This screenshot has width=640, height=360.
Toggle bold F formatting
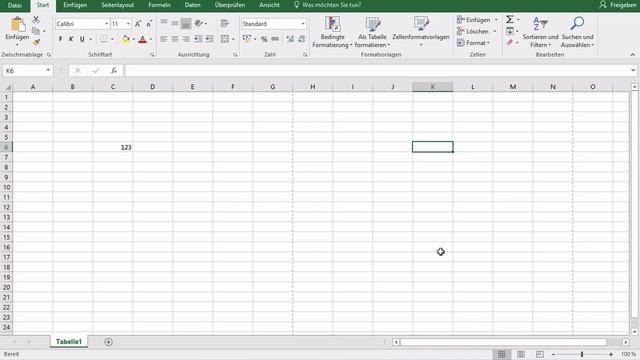60,39
